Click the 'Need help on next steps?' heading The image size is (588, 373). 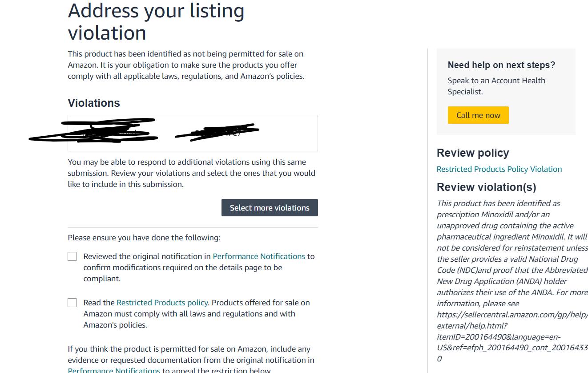point(501,65)
